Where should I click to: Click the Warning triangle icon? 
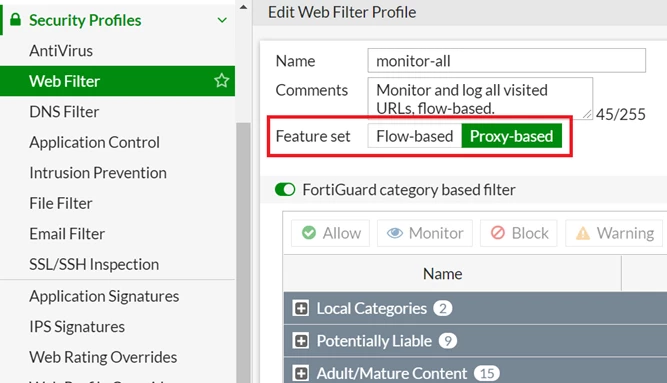pyautogui.click(x=583, y=233)
